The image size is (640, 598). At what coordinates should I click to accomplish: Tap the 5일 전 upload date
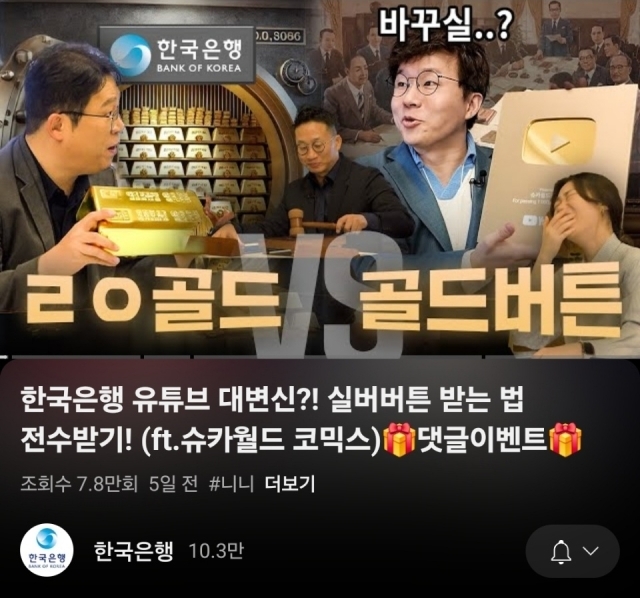tap(173, 485)
